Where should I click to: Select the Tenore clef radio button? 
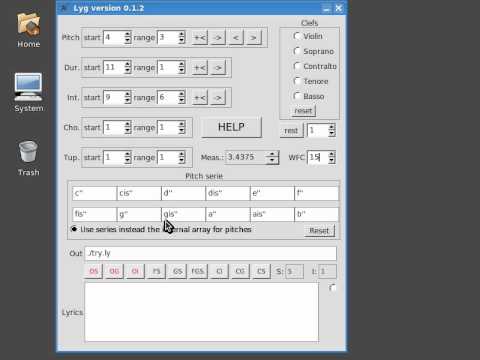(297, 81)
